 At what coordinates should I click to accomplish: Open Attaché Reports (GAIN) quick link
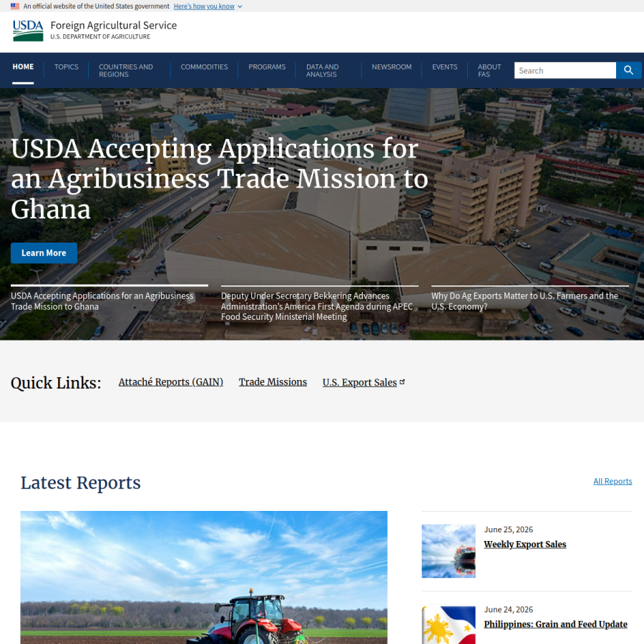[x=171, y=382]
